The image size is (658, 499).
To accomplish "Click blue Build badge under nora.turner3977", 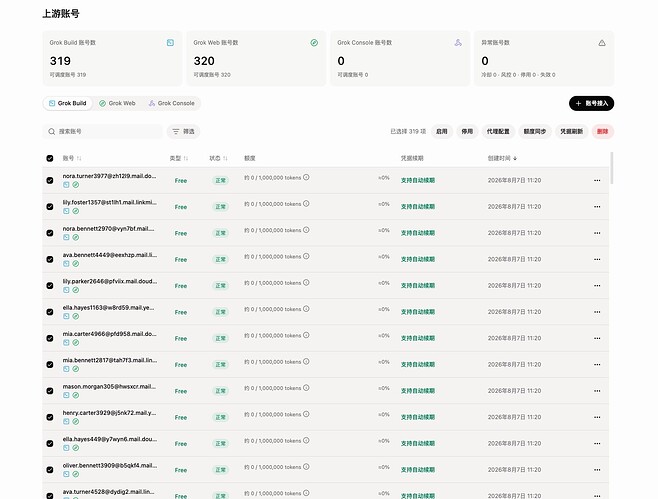I will [66, 185].
